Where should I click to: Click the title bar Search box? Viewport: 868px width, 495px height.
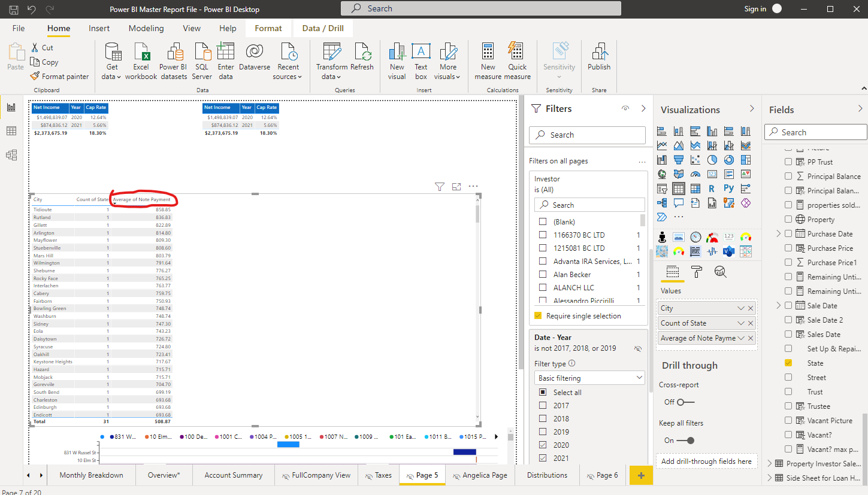(x=481, y=8)
